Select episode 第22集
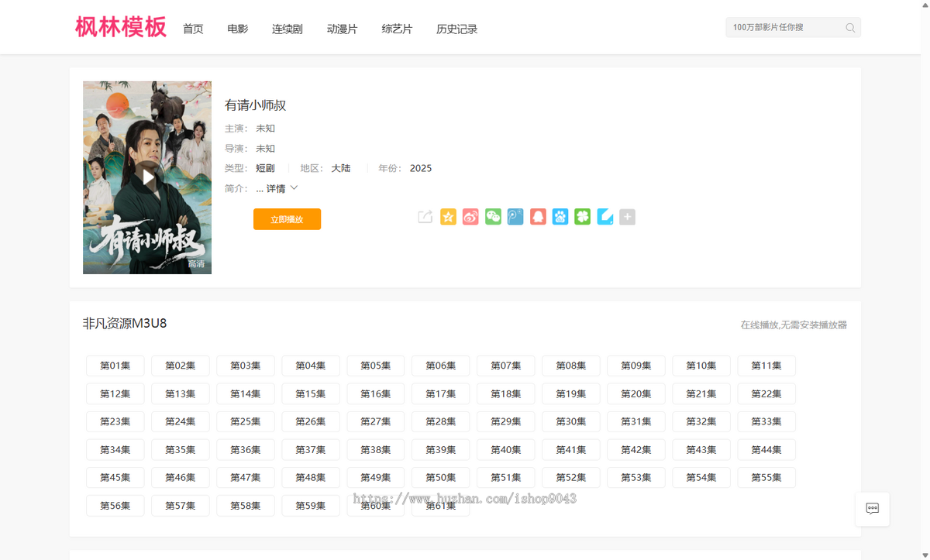930x560 pixels. click(x=766, y=393)
